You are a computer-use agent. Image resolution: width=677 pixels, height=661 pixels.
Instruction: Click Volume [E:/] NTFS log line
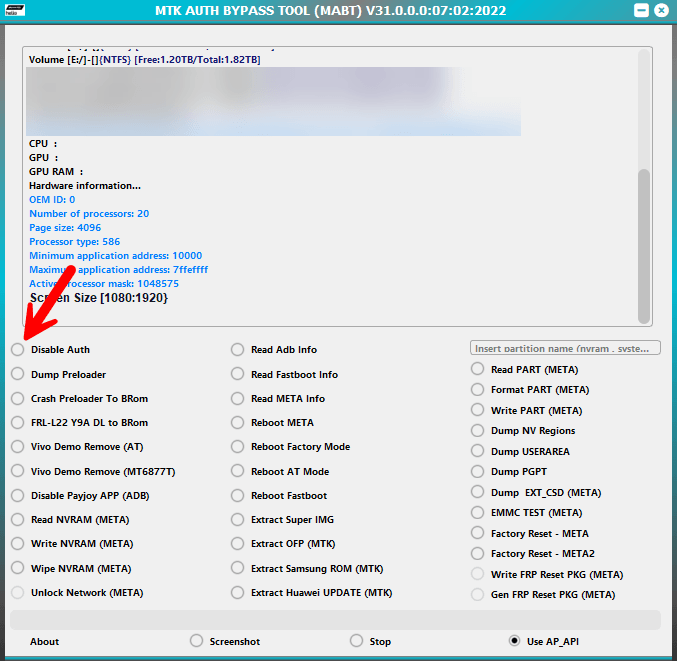(x=144, y=60)
